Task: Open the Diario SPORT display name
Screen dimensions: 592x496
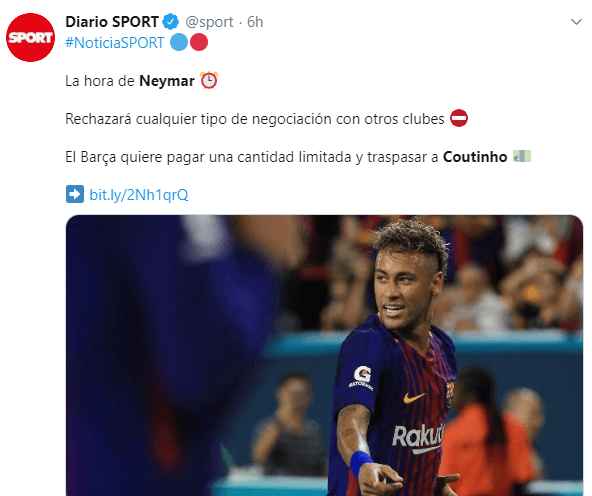Action: [x=112, y=22]
